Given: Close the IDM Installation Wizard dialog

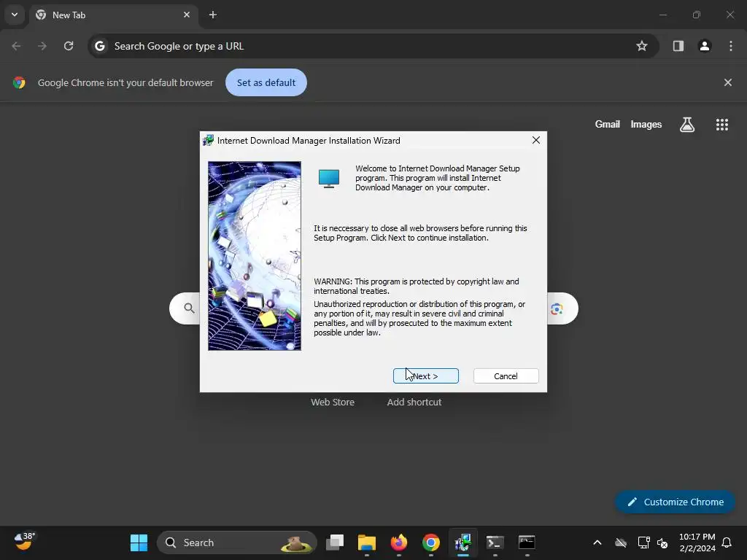Looking at the screenshot, I should click(x=536, y=140).
